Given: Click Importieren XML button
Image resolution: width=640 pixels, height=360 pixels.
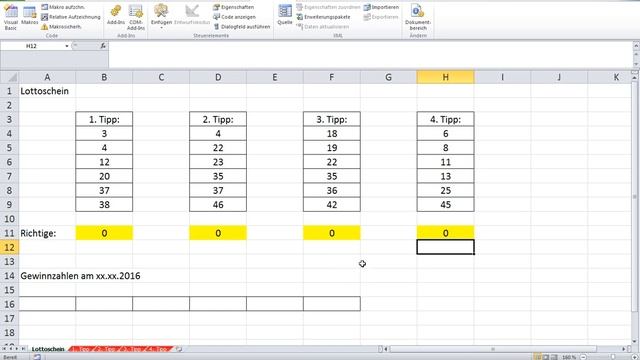Looking at the screenshot, I should [381, 7].
